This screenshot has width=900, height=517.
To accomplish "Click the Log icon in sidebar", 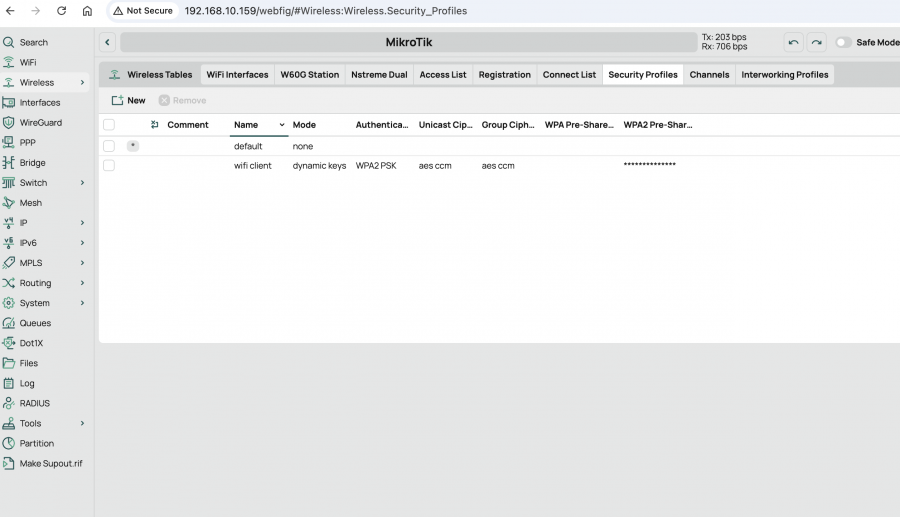I will [9, 383].
